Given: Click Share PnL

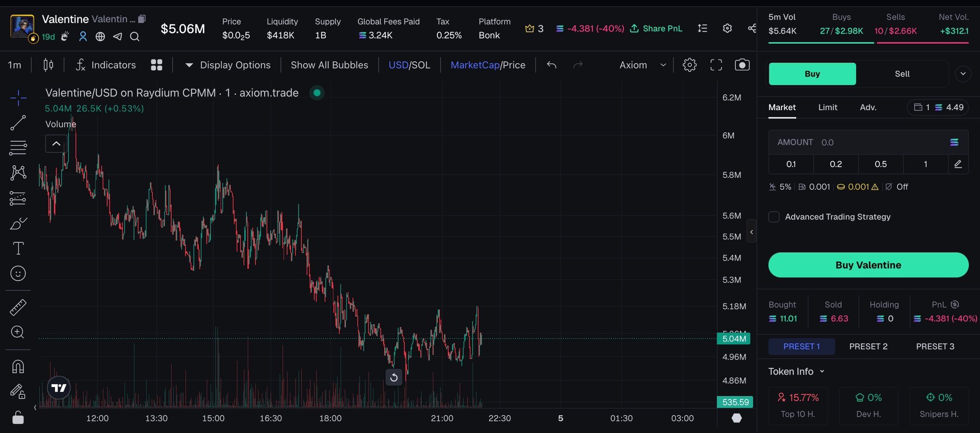Looking at the screenshot, I should point(656,29).
